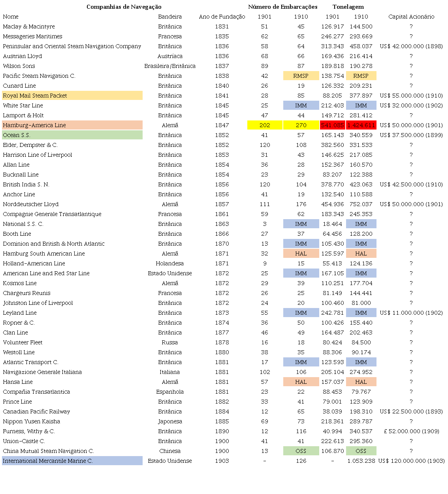Image resolution: width=448 pixels, height=494 pixels.
Task: Select the green OSS cell under 1910 vessels
Action: pos(301,451)
